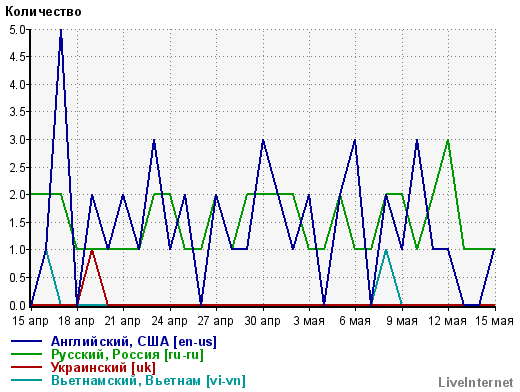Click the green line peak at 12 мая
The width and height of the screenshot is (520, 392).
[x=448, y=140]
